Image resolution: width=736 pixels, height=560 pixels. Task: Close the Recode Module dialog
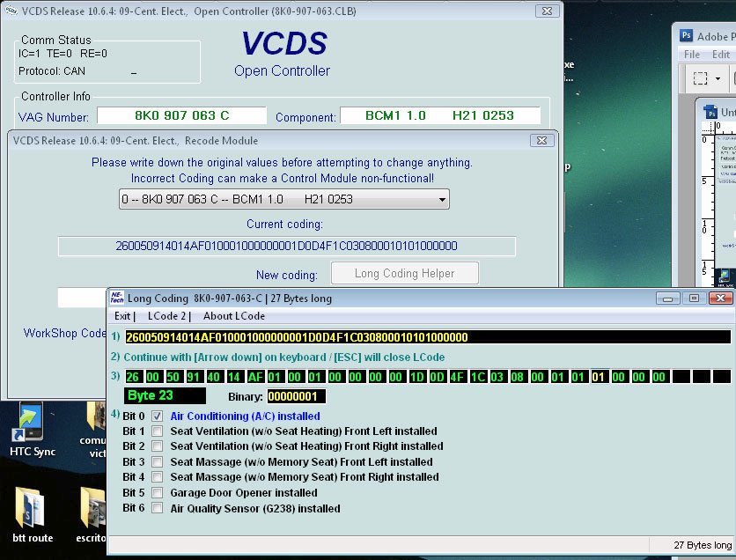click(x=541, y=140)
